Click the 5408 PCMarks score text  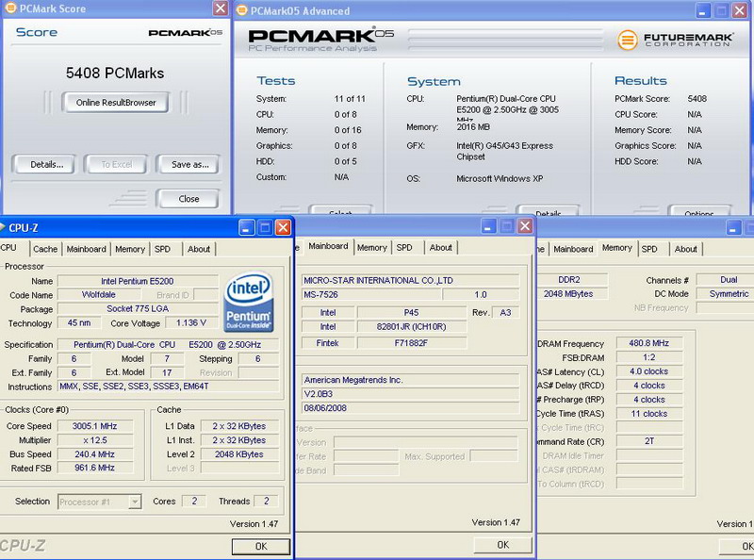click(x=115, y=74)
